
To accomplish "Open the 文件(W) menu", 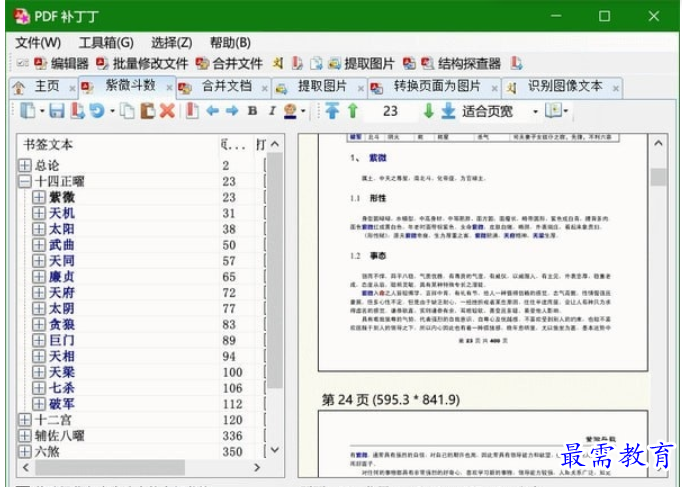I will [38, 43].
